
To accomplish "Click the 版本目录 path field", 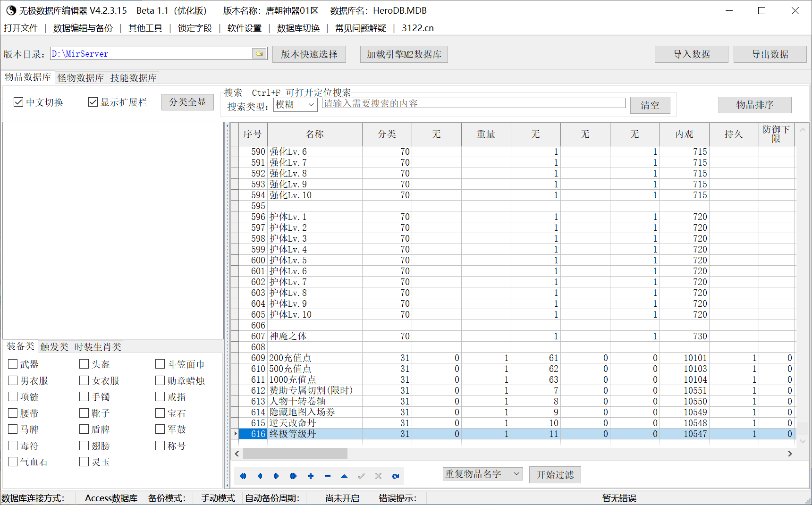I will pos(152,54).
